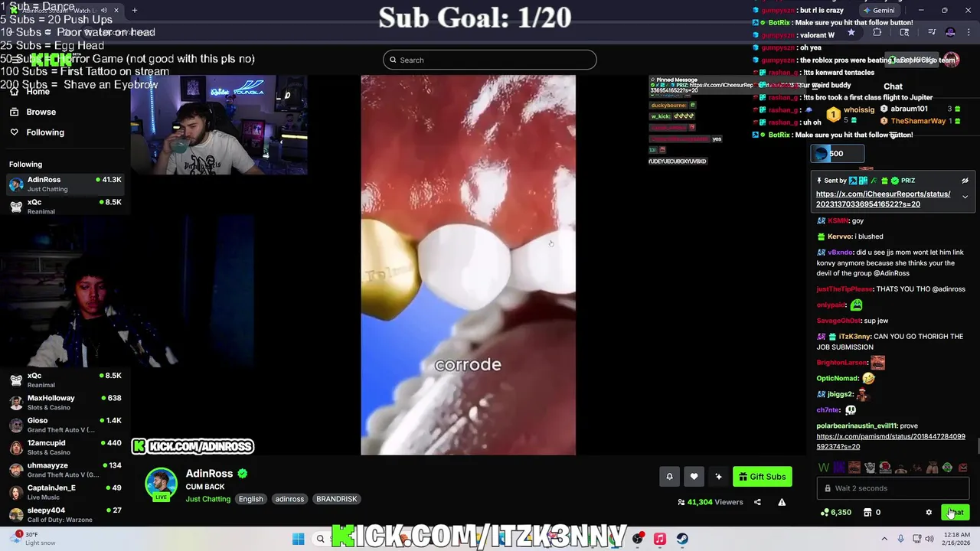Click the Chat panel header title
980x551 pixels.
[x=893, y=86]
